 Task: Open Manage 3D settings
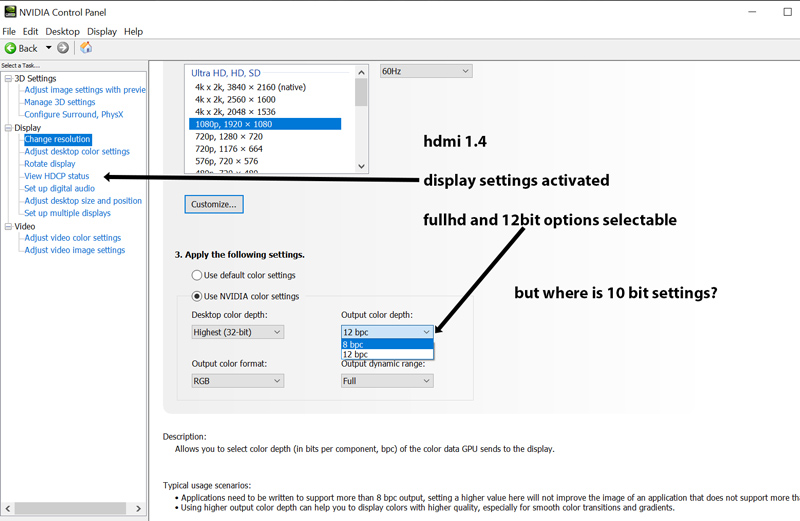click(60, 102)
